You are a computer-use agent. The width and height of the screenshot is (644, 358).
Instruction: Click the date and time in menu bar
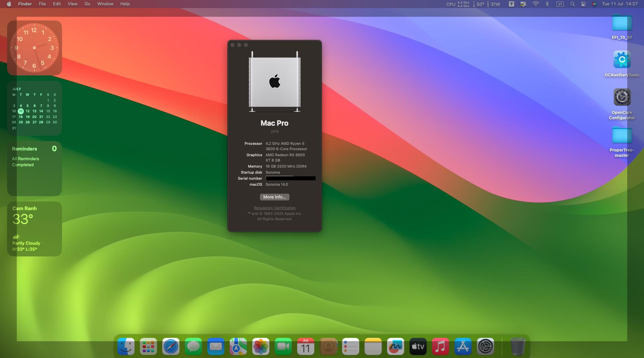point(620,4)
